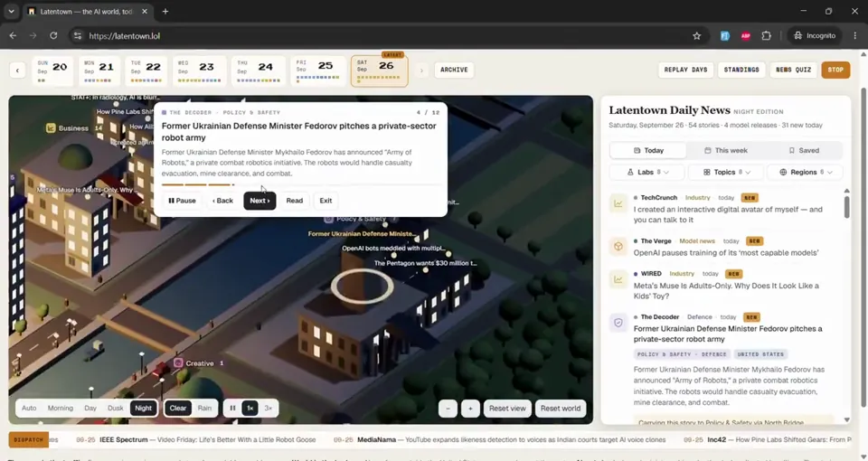Image resolution: width=868 pixels, height=461 pixels.
Task: Go to the previous week of dates
Action: (17, 71)
